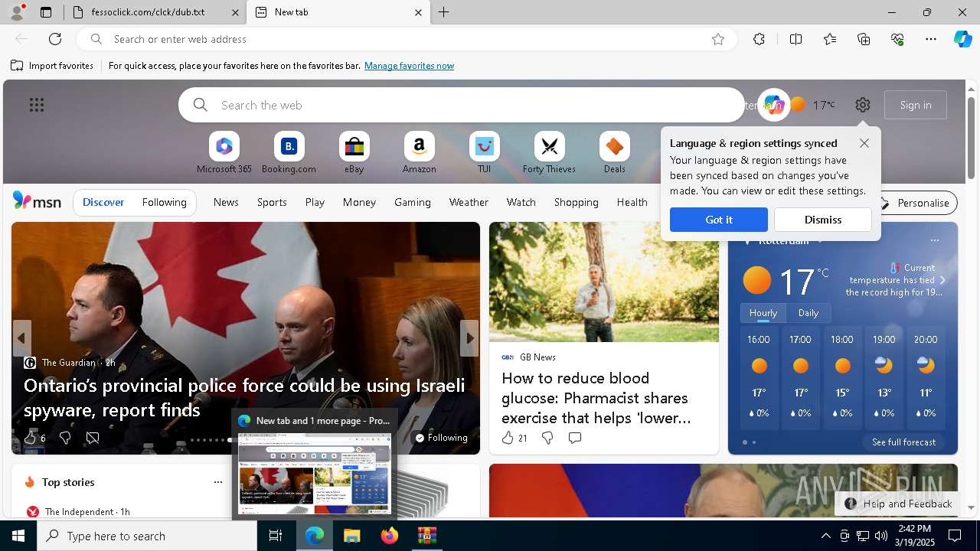This screenshot has width=980, height=551.
Task: Open the Favorites list icon
Action: pos(830,39)
